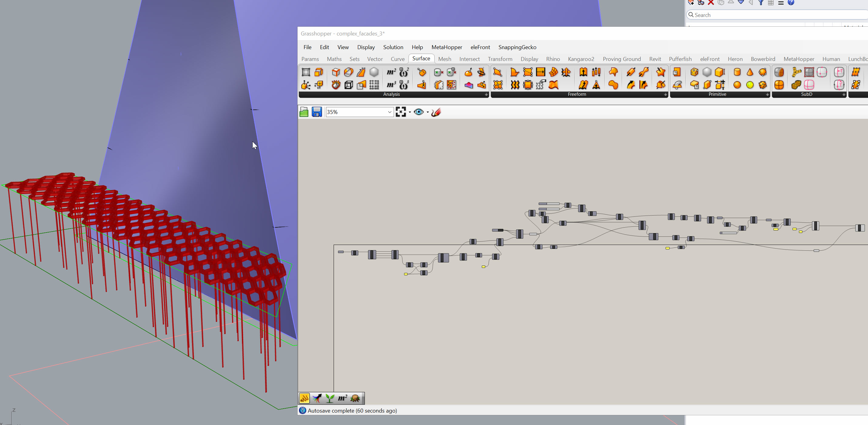Viewport: 868px width, 425px height.
Task: Expand the Analysis panel with the plus
Action: click(486, 95)
